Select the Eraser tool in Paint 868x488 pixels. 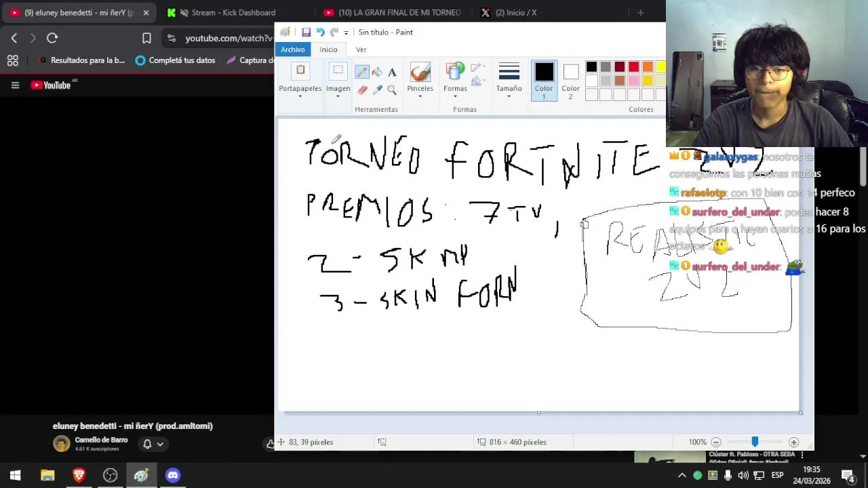(x=362, y=89)
